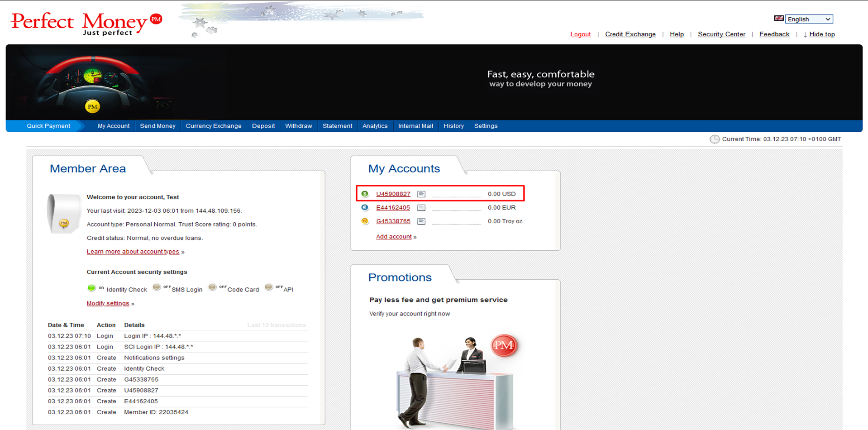Open gold account G45338765 link

[393, 221]
